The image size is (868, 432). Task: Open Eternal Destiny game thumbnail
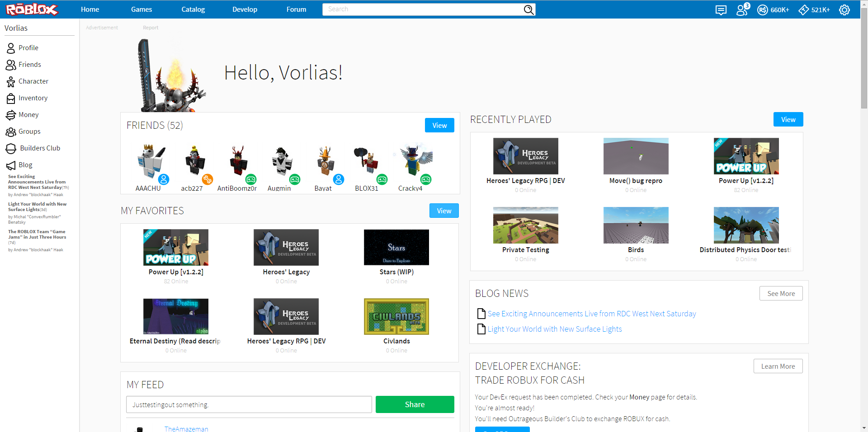[x=176, y=316]
